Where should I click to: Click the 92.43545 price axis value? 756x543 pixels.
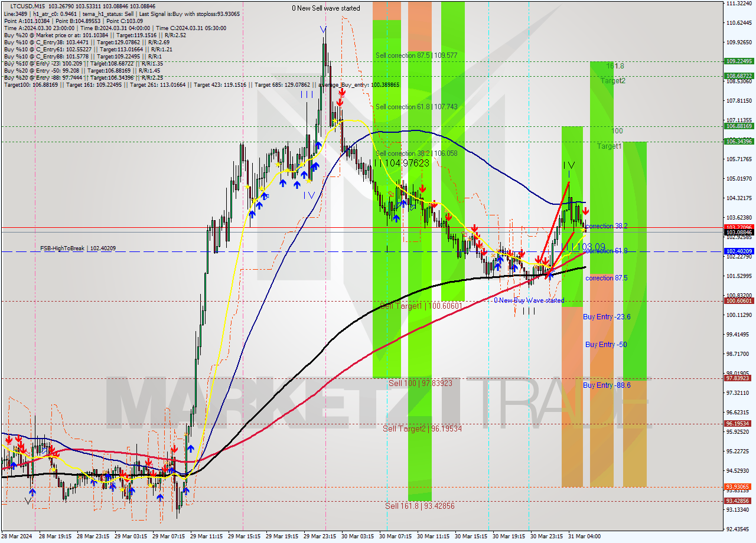click(x=738, y=529)
